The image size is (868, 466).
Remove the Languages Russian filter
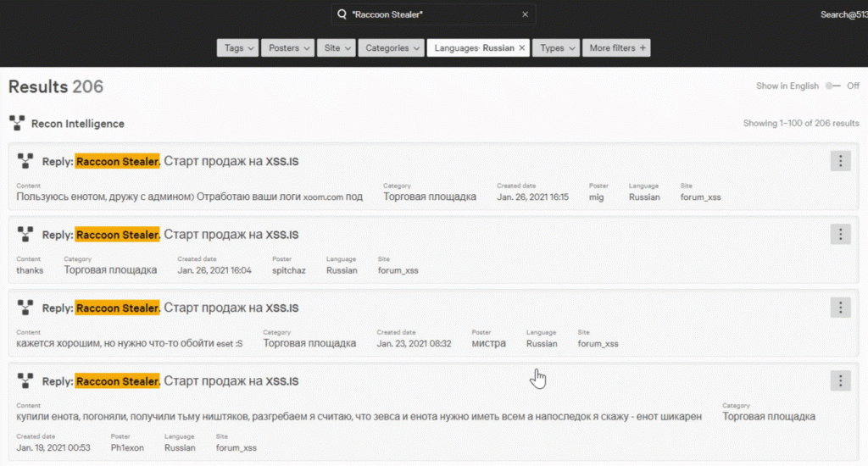click(x=521, y=48)
